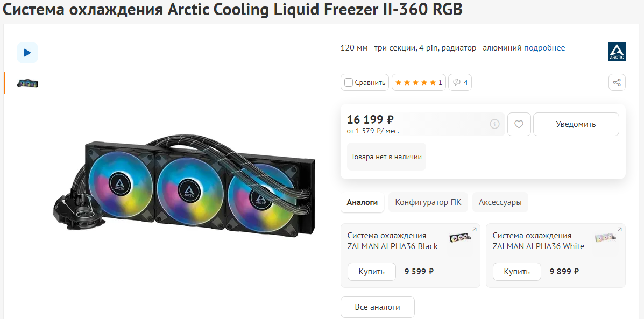This screenshot has width=644, height=319.
Task: Tick the Сравнить checkbox
Action: click(349, 82)
